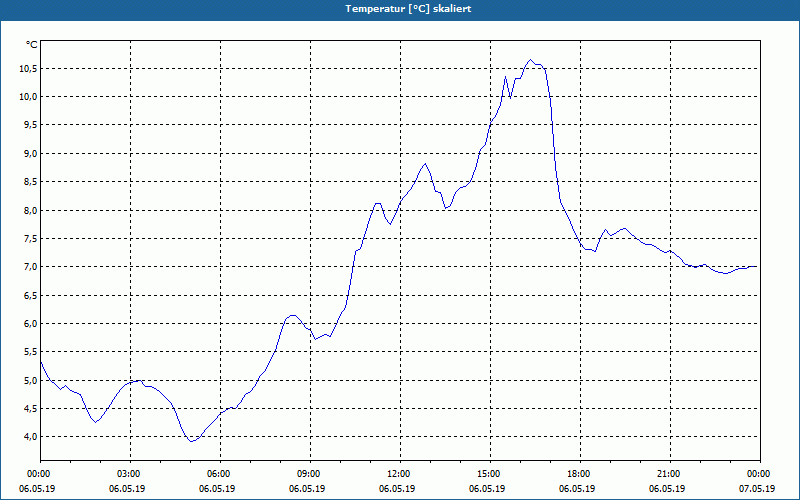Viewport: 800px width, 500px height.
Task: Select the 5,0 y-axis label
Action: click(x=30, y=380)
